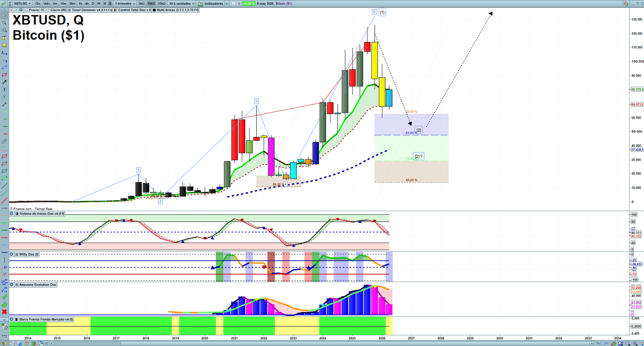
Task: Click the 56m timeframe button
Action: [x=72, y=4]
